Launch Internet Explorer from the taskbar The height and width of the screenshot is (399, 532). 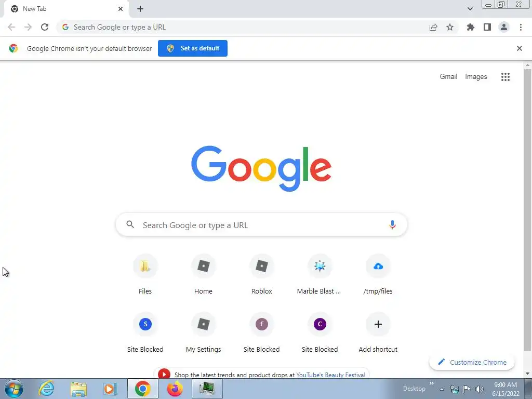46,389
